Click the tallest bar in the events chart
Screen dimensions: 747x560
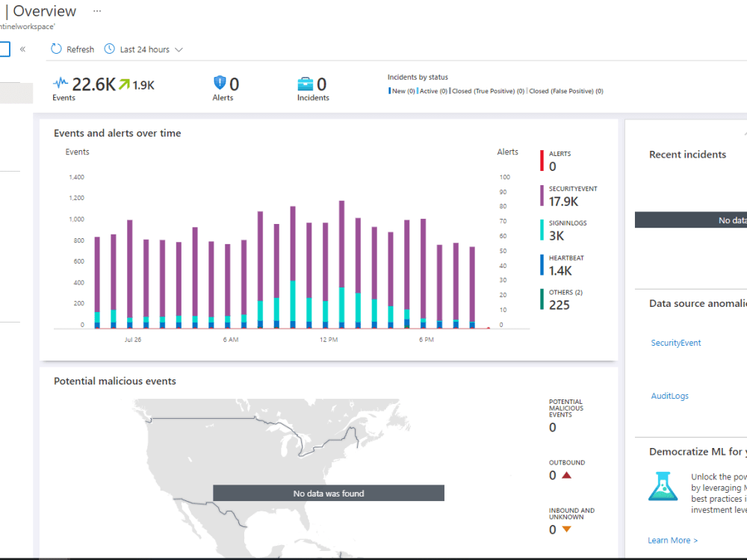coord(341,261)
